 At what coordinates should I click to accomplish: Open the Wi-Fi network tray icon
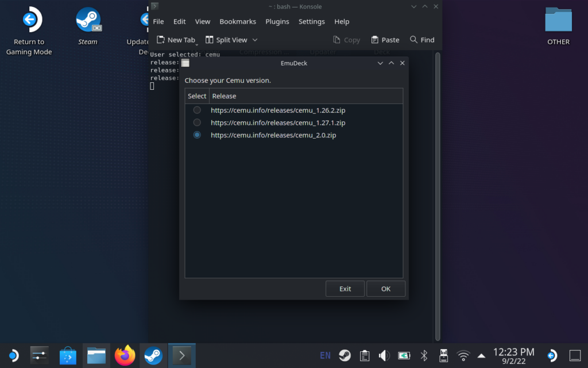tap(463, 355)
